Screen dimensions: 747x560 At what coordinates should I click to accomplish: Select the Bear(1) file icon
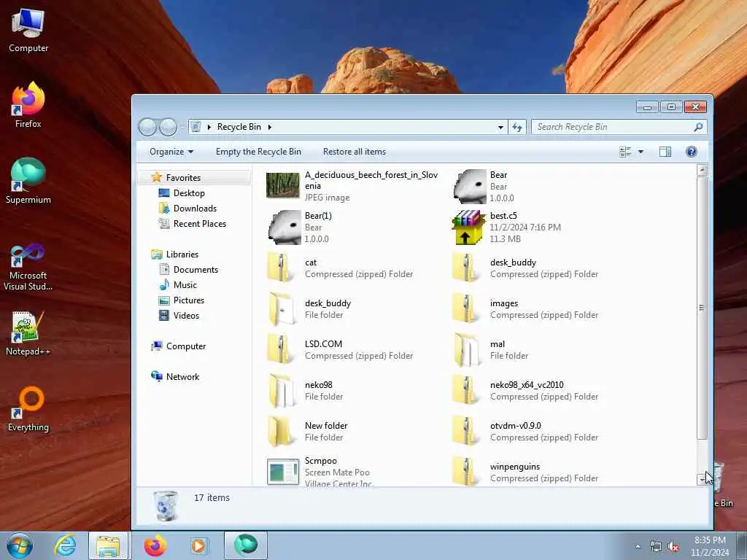point(285,227)
